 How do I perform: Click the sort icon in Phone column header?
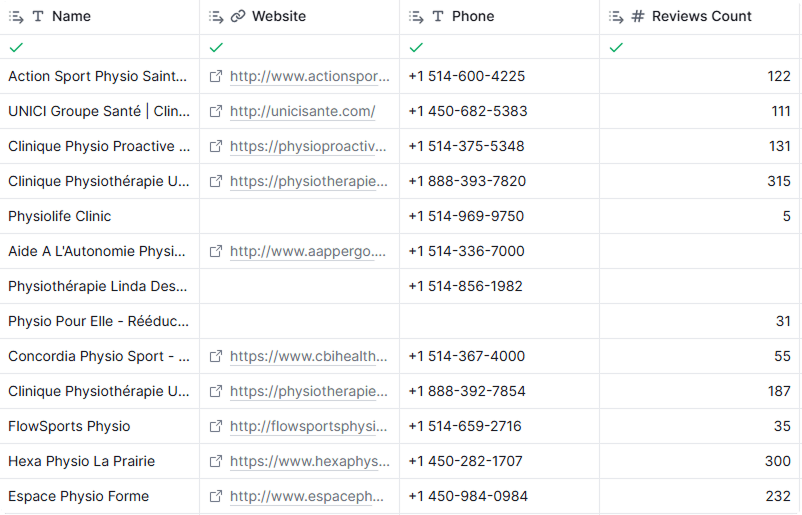[416, 17]
